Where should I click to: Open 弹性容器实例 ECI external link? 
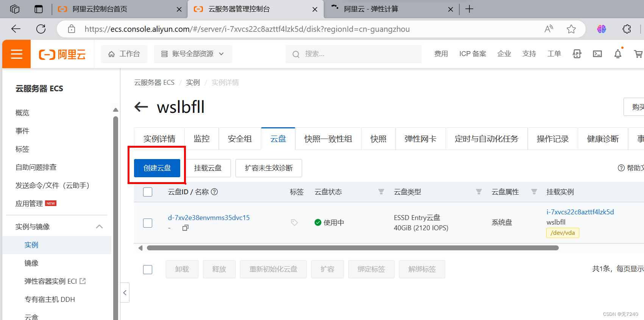(x=55, y=281)
